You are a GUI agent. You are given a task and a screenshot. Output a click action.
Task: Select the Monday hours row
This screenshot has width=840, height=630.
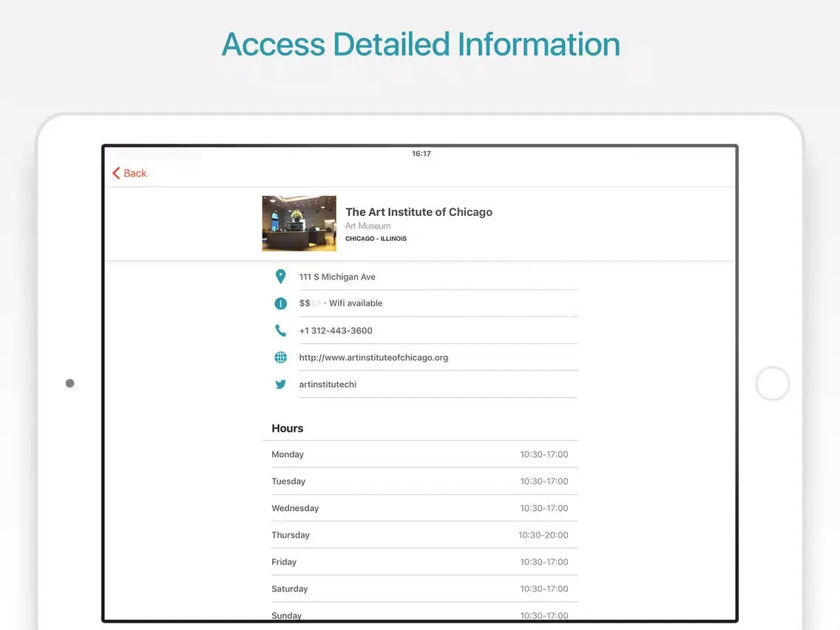point(420,454)
